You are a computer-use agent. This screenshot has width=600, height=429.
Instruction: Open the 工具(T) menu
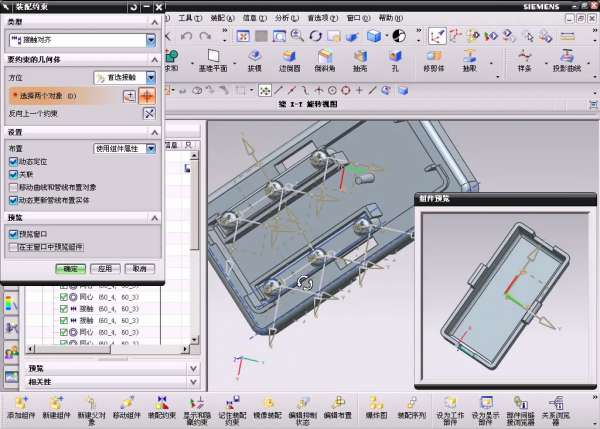click(190, 18)
